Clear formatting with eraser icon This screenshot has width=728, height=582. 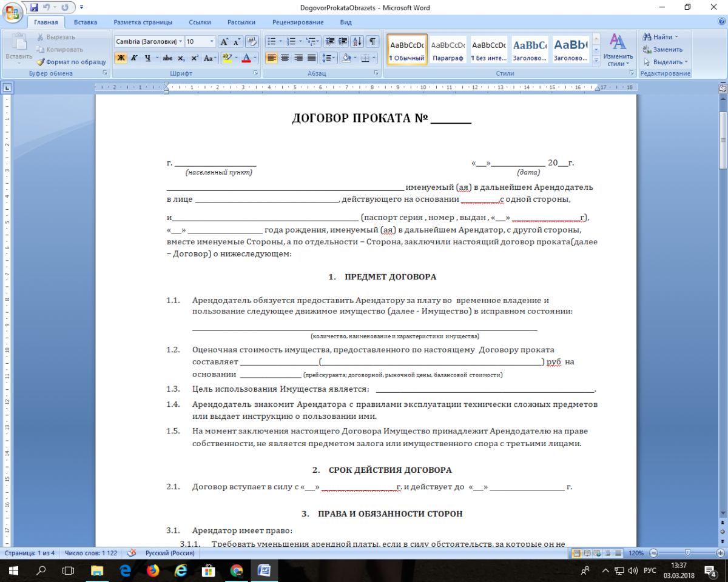(x=252, y=42)
